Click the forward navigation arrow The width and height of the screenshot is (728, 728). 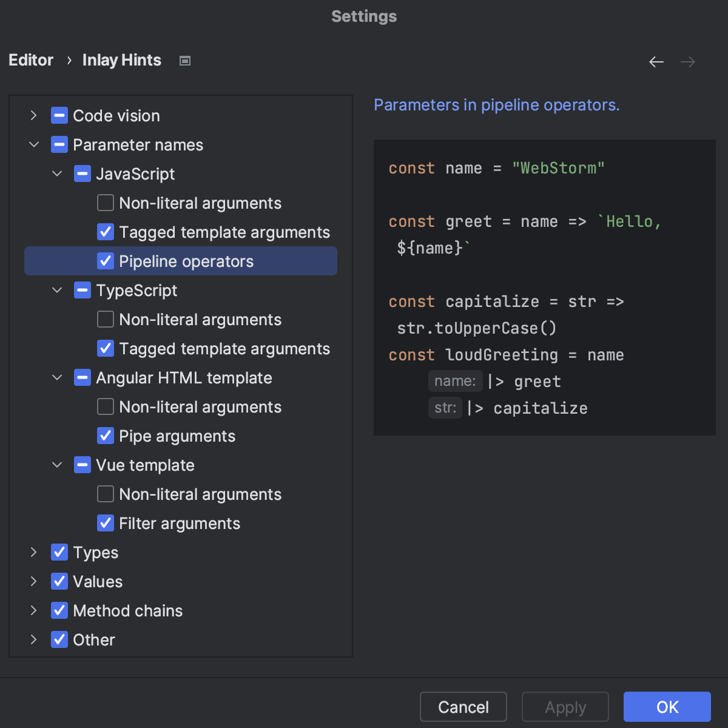[687, 61]
